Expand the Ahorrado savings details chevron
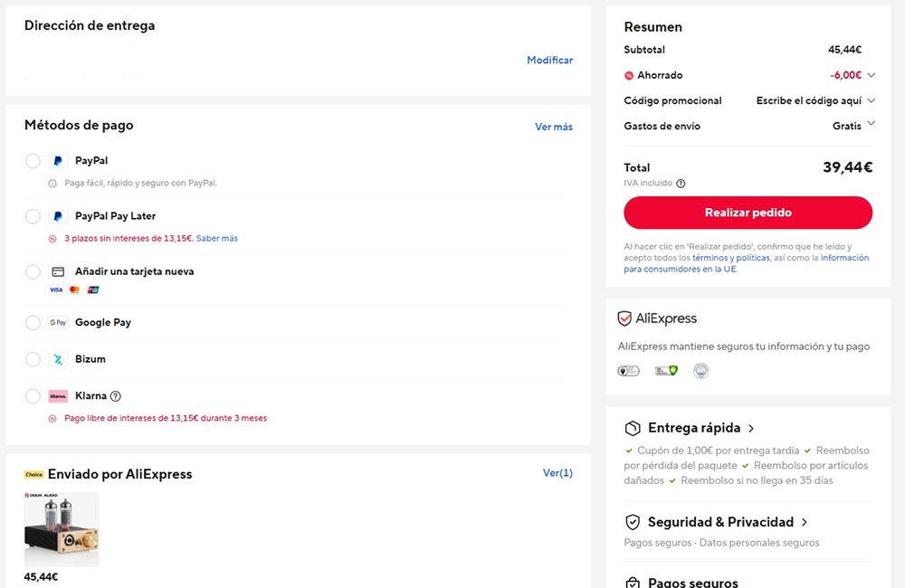The image size is (905, 588). pyautogui.click(x=871, y=75)
